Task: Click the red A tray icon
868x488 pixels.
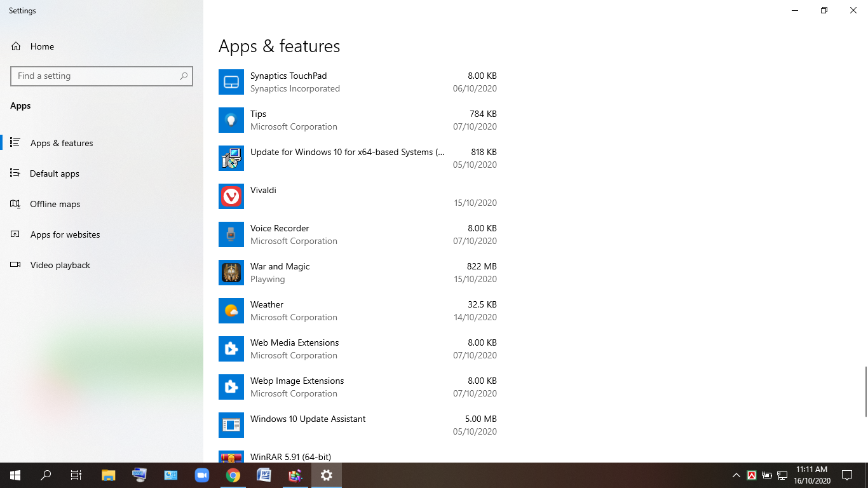Action: (x=752, y=475)
